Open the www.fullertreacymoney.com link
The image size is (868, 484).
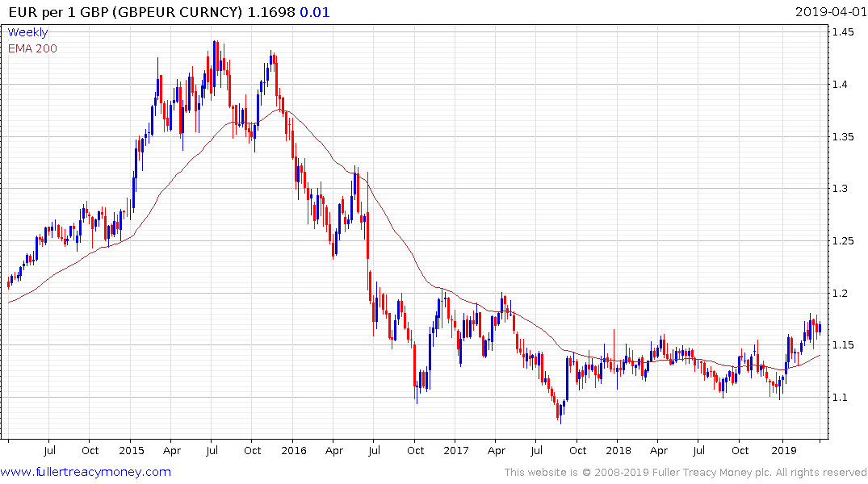[86, 473]
